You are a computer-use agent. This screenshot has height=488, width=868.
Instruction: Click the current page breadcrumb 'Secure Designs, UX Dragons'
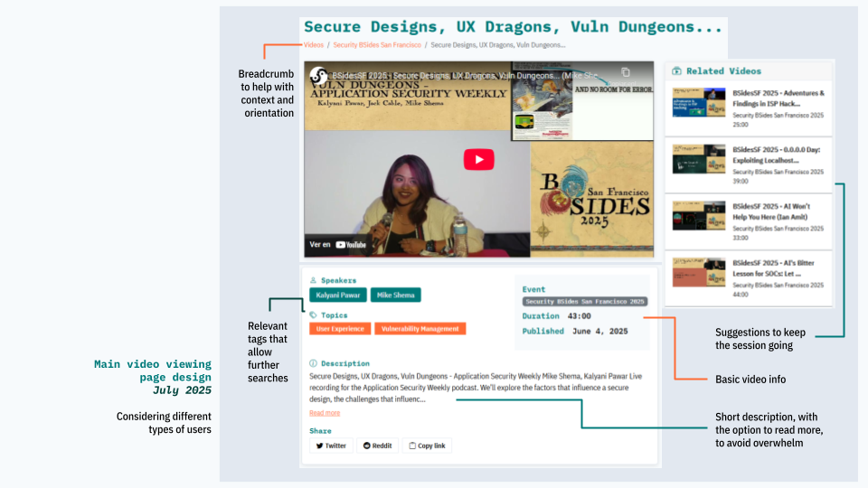497,45
